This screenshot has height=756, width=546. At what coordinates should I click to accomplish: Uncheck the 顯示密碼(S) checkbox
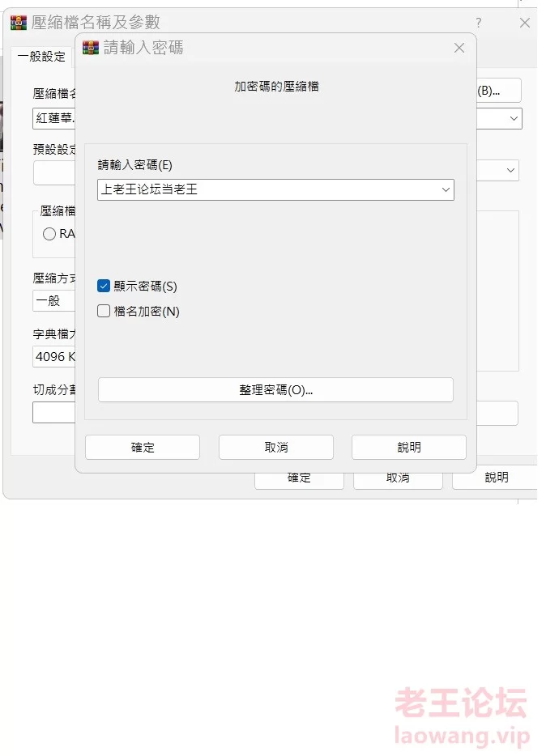(104, 286)
